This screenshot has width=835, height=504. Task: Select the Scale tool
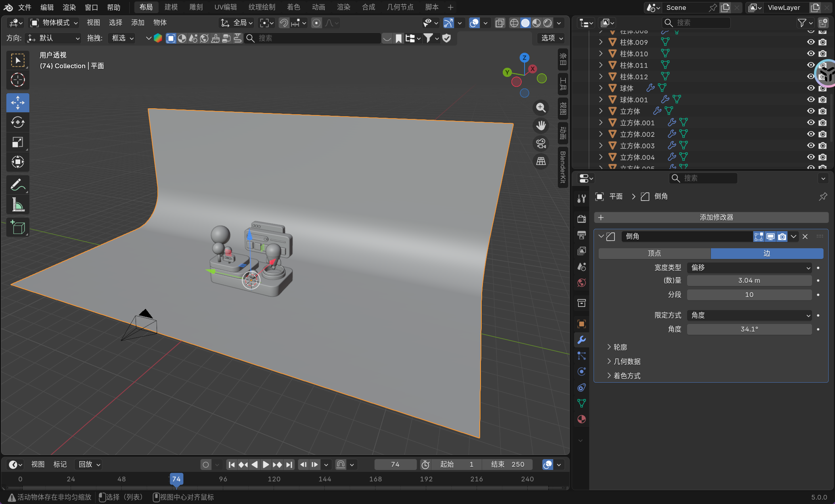coord(17,142)
